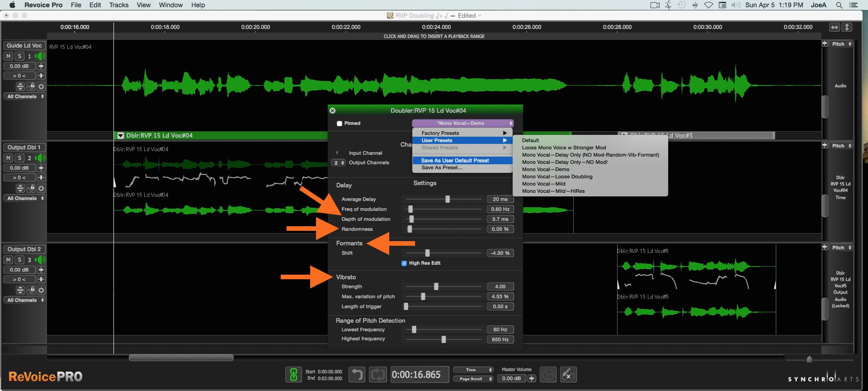The height and width of the screenshot is (391, 868).
Task: Open Spotlight search in menu bar
Action: click(x=839, y=5)
